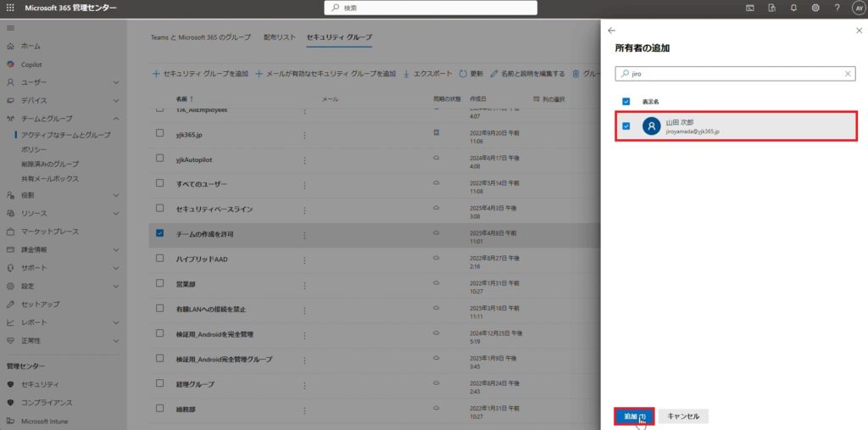Image resolution: width=868 pixels, height=430 pixels.
Task: Check the yjkAutopilot group checkbox
Action: [x=160, y=158]
